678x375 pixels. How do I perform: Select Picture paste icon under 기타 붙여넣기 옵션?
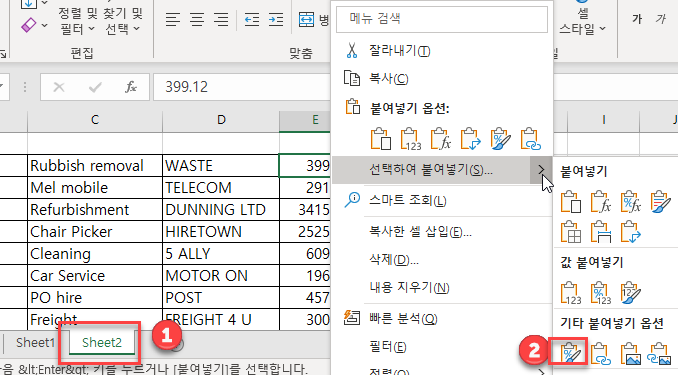pos(630,353)
